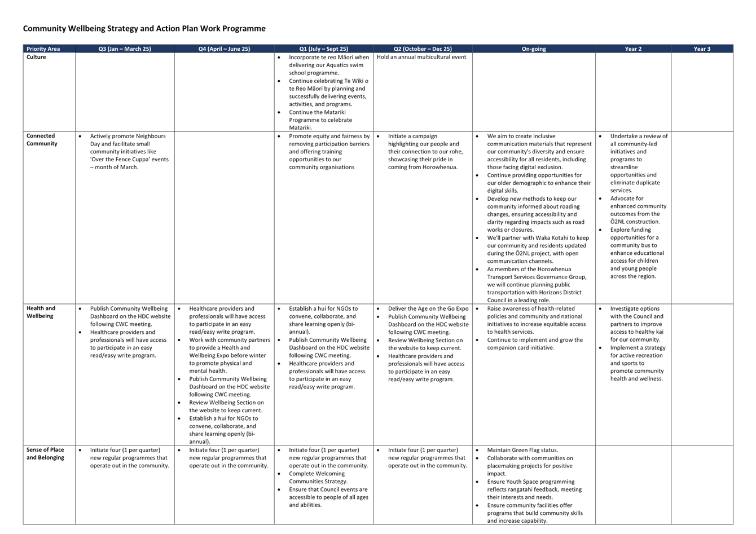Select the 'Q3 (Jan – March 25)' column header
The height and width of the screenshot is (534, 756).
pos(125,49)
